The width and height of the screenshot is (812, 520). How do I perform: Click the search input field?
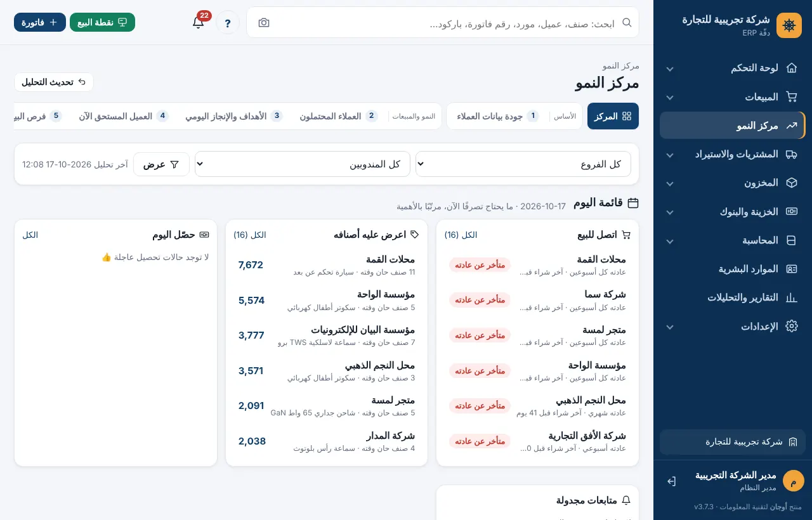[443, 23]
